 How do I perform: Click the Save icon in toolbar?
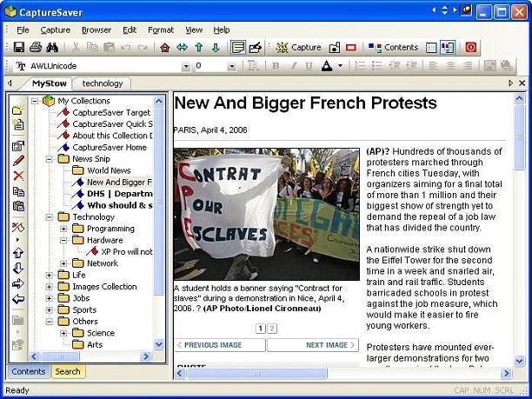[19, 47]
